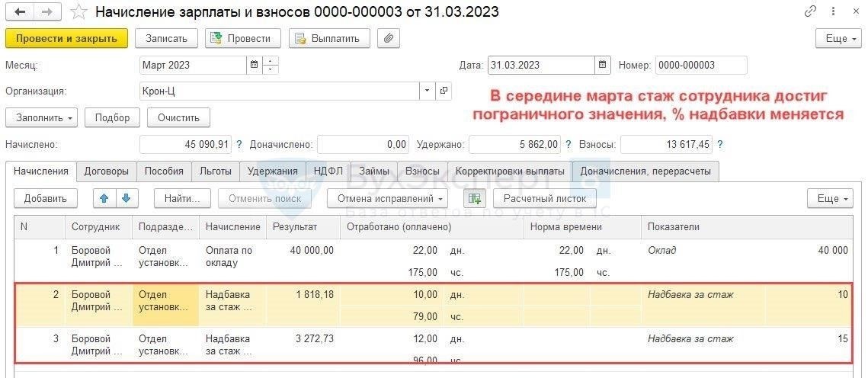Screen dimensions: 868x378
Task: Go forward with the right arrow
Action: (48, 11)
